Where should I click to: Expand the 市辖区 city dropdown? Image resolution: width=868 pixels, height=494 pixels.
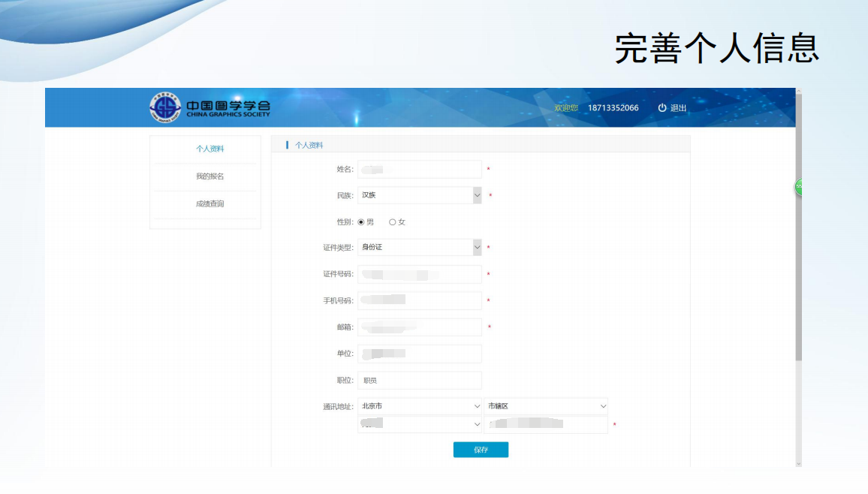pyautogui.click(x=546, y=406)
